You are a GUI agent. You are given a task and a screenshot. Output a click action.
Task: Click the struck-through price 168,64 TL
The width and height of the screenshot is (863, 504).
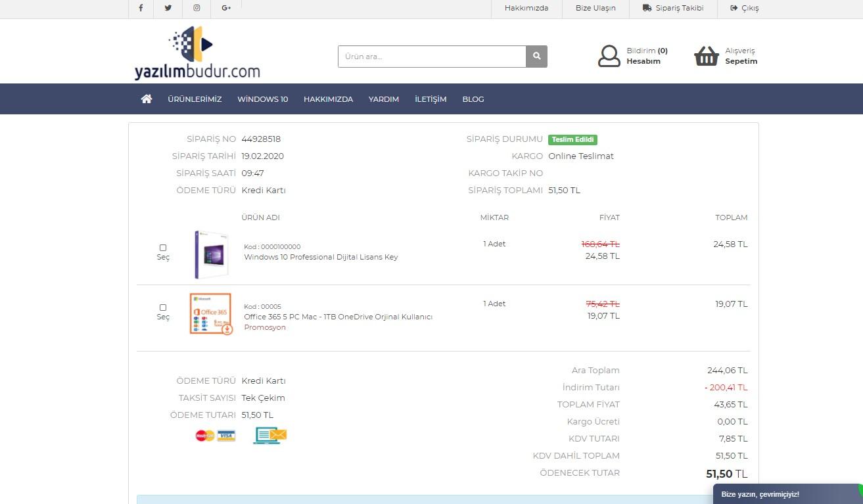[601, 244]
